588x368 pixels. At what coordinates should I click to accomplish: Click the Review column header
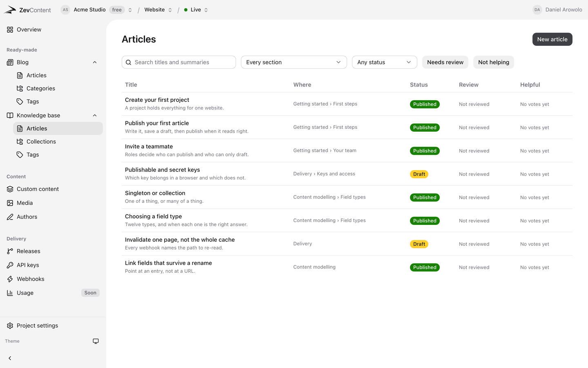468,85
